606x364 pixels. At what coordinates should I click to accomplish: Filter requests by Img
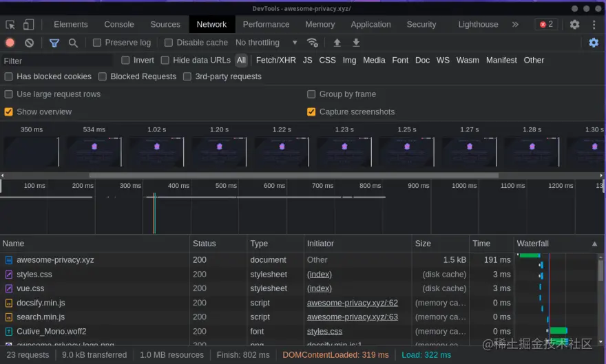349,61
